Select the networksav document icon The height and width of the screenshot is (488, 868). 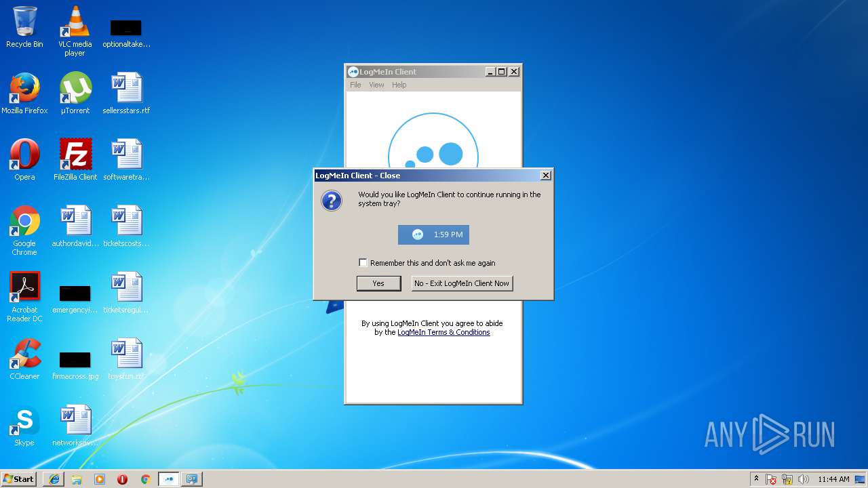(x=75, y=426)
